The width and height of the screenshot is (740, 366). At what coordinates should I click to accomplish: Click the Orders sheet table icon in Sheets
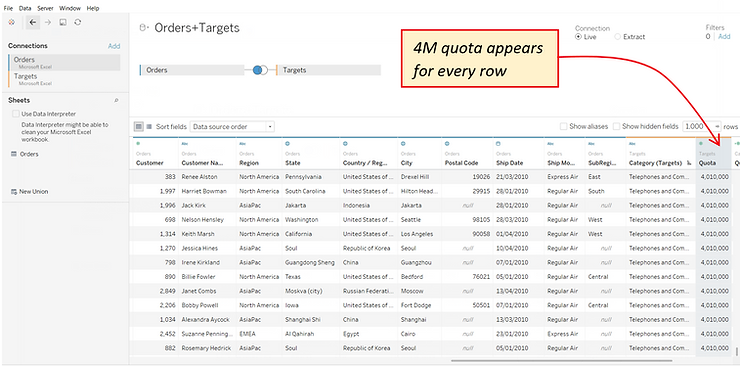pyautogui.click(x=14, y=154)
